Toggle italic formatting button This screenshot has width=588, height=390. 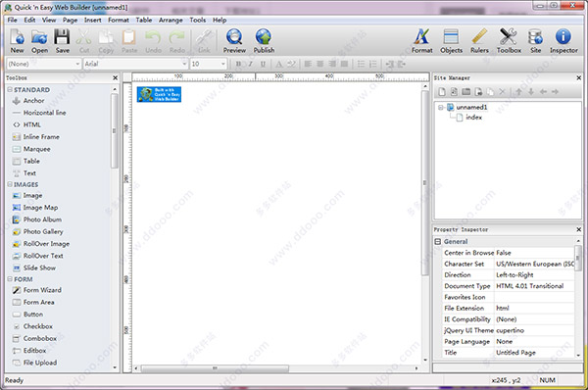tap(251, 64)
